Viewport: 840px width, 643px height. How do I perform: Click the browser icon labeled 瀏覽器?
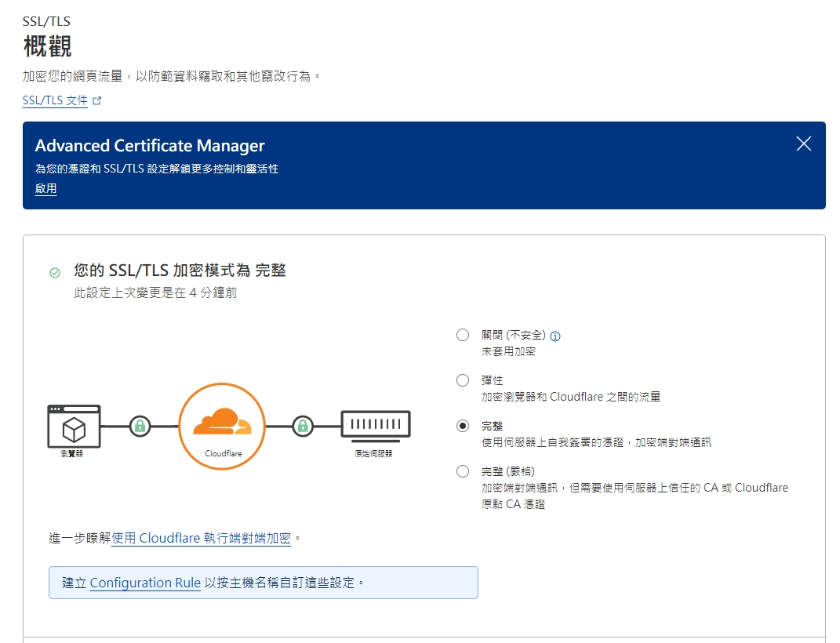[74, 426]
